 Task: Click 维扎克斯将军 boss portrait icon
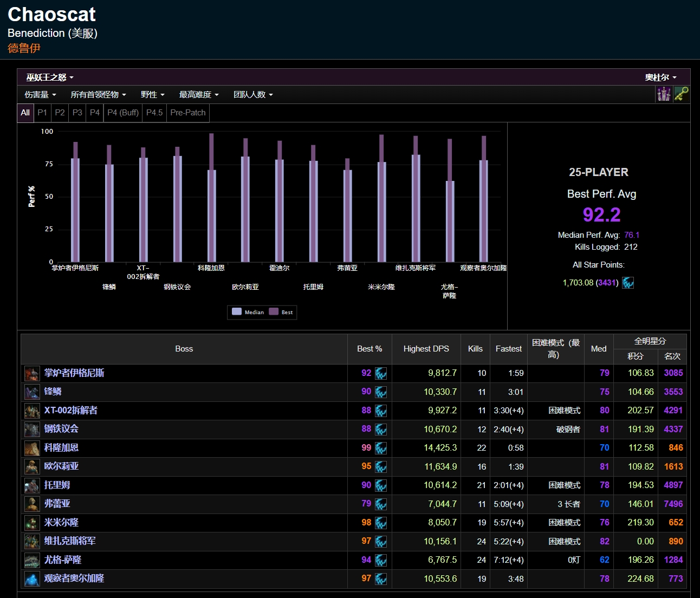click(x=32, y=541)
